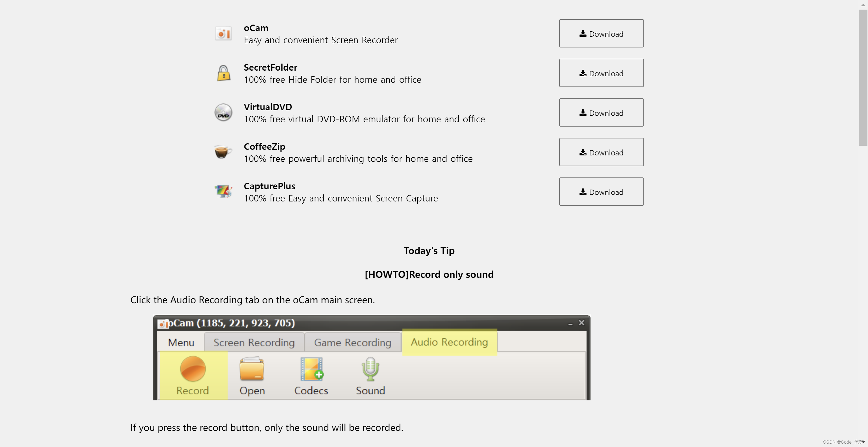Expand the oCam window title bar

click(370, 323)
